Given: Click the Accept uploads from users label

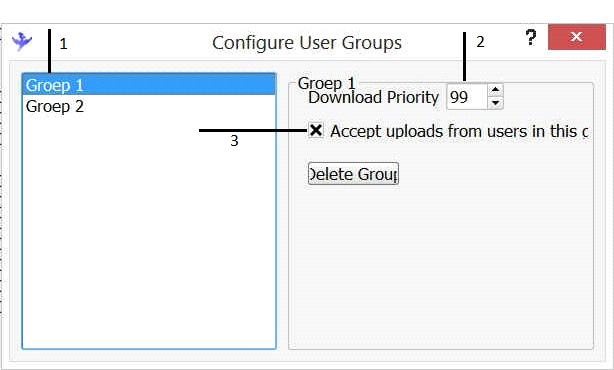Looking at the screenshot, I should tap(459, 131).
